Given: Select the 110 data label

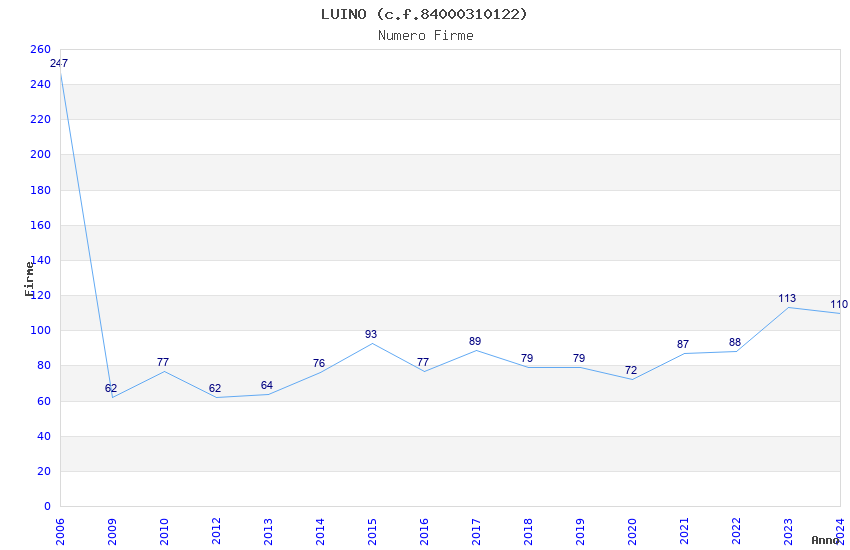Looking at the screenshot, I should (x=839, y=305).
